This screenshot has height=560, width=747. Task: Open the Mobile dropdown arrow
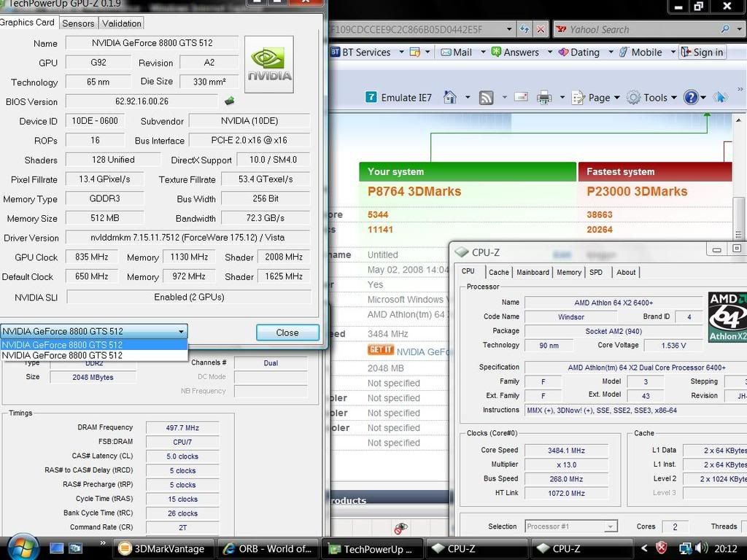click(673, 52)
